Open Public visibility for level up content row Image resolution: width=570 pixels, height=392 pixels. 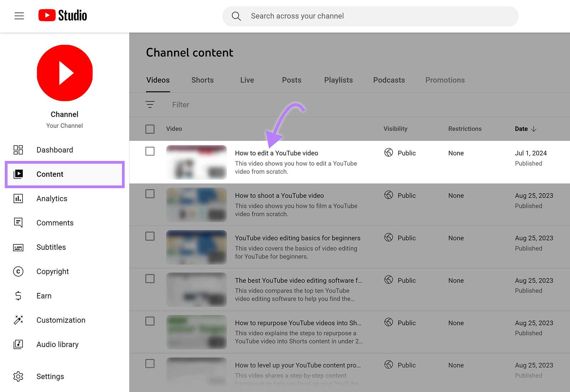[x=406, y=365]
